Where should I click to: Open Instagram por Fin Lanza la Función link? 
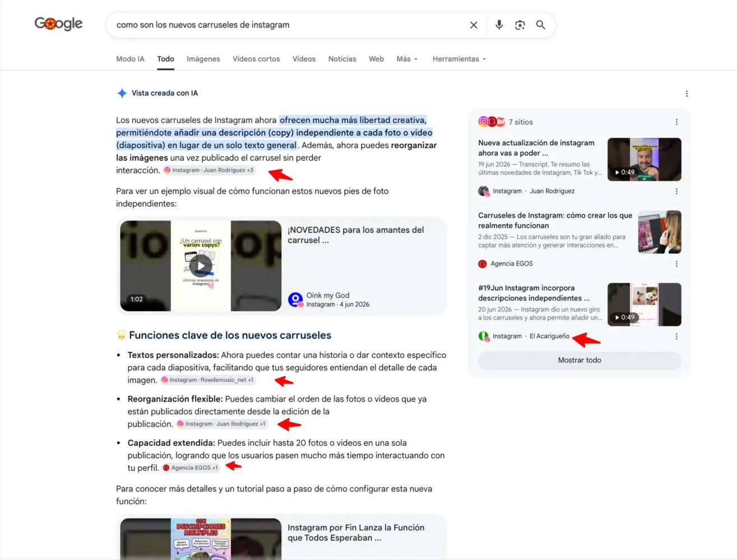click(x=356, y=533)
